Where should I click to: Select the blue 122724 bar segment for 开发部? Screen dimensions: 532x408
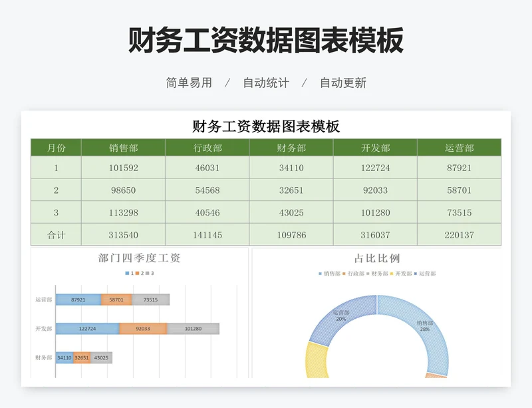(x=88, y=329)
